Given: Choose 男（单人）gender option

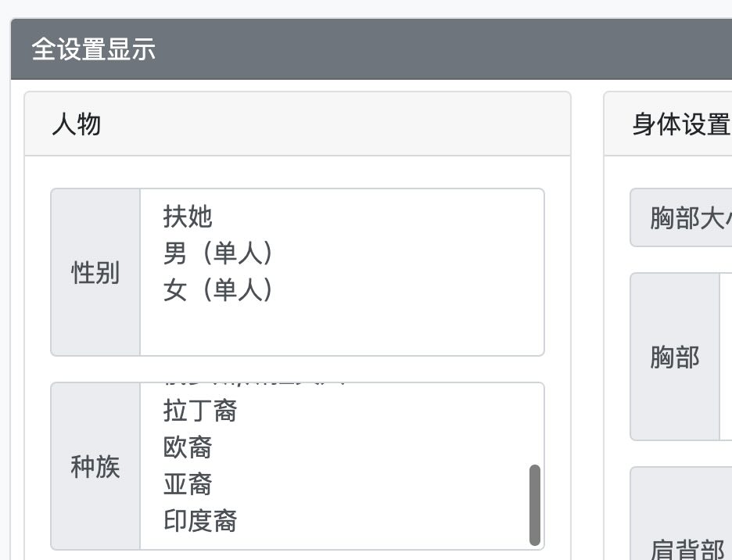Looking at the screenshot, I should click(219, 253).
